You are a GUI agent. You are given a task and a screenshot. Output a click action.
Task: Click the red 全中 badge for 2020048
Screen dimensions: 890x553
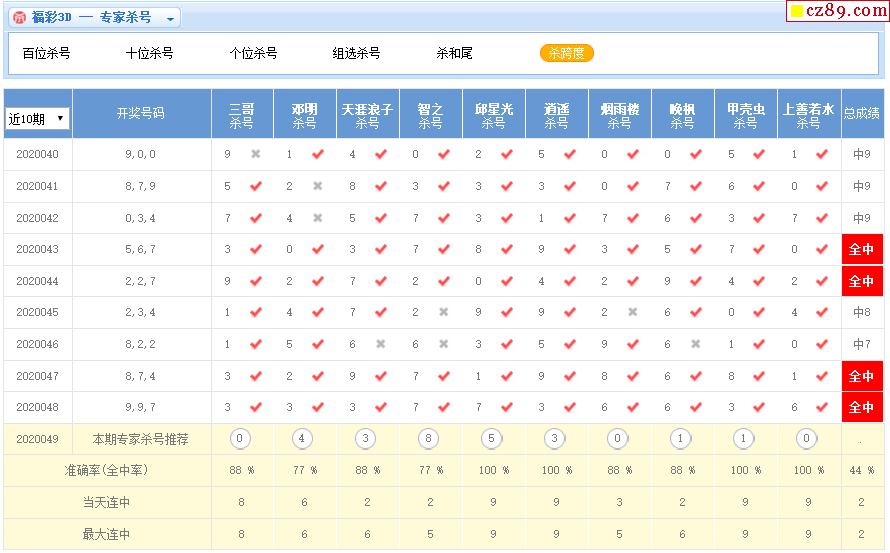coord(861,407)
